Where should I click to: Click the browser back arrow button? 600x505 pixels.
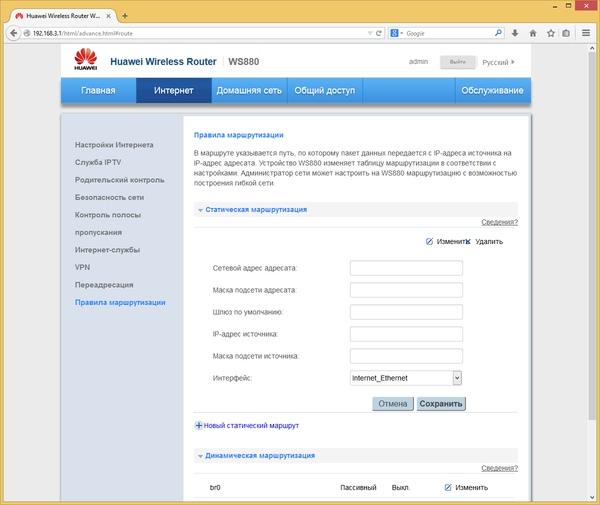point(13,33)
